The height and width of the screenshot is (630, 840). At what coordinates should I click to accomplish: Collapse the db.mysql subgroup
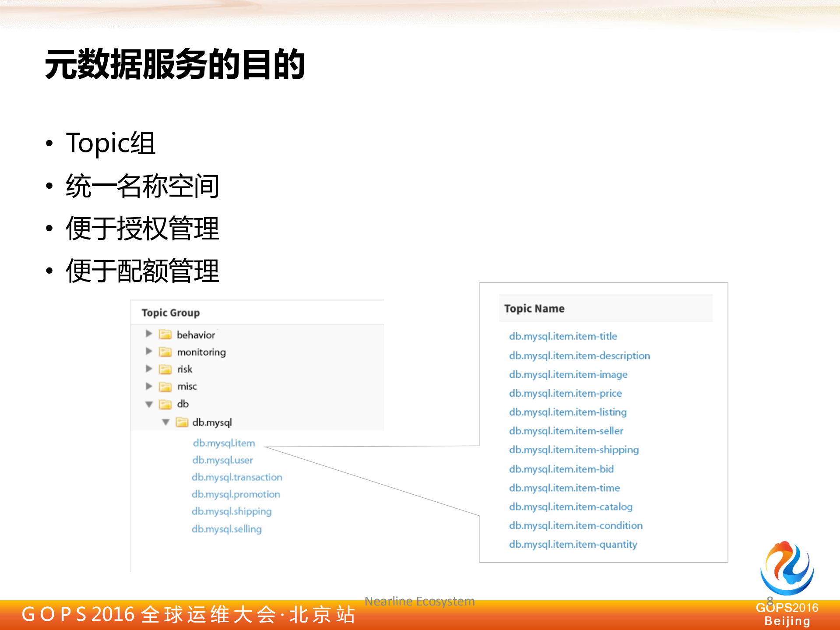(x=165, y=422)
